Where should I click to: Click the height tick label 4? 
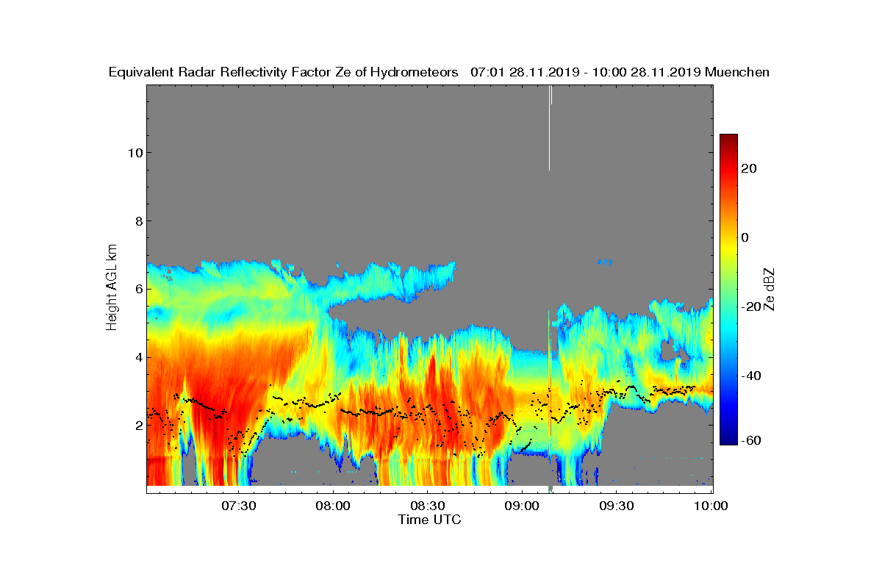click(137, 357)
